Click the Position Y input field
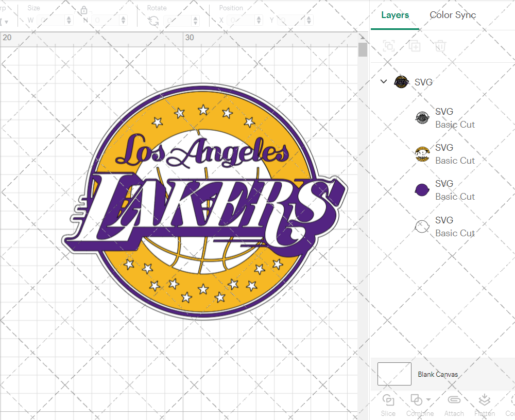This screenshot has height=420, width=515. coord(291,21)
